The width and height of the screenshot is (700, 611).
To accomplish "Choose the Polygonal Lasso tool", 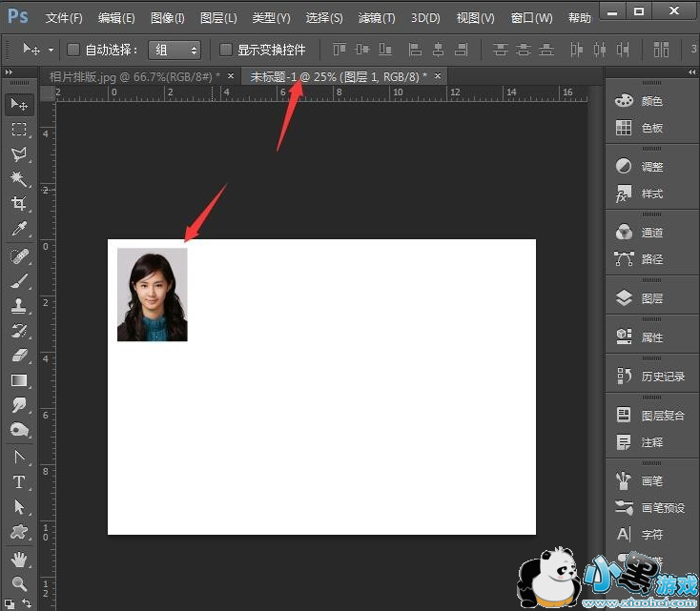I will click(18, 154).
